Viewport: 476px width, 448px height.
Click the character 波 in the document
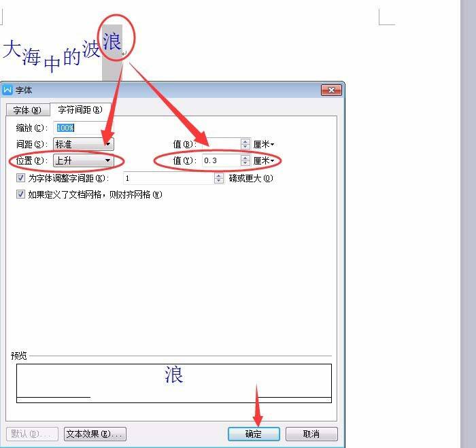91,48
